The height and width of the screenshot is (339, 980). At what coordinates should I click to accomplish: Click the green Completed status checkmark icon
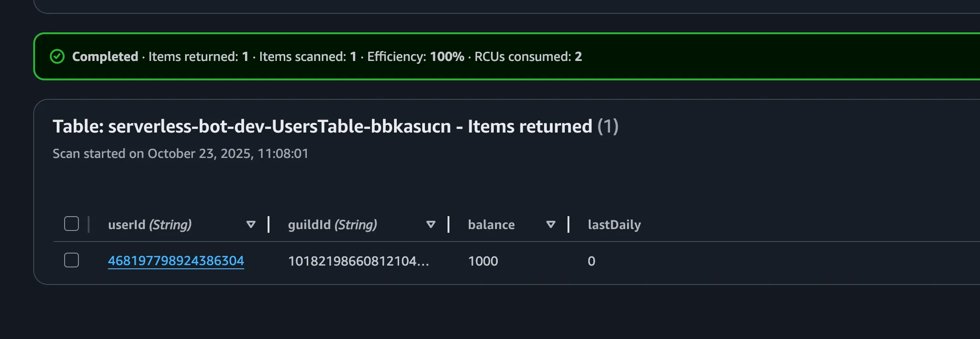coord(57,56)
